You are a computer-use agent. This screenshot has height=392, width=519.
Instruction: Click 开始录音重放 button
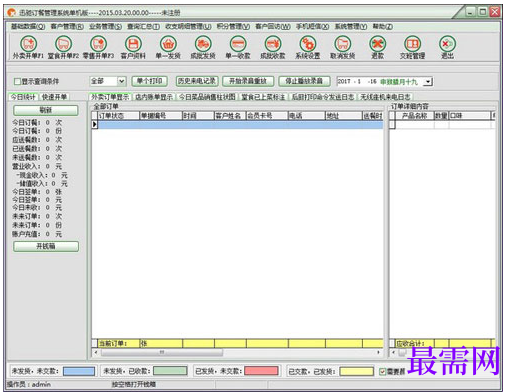pyautogui.click(x=248, y=81)
